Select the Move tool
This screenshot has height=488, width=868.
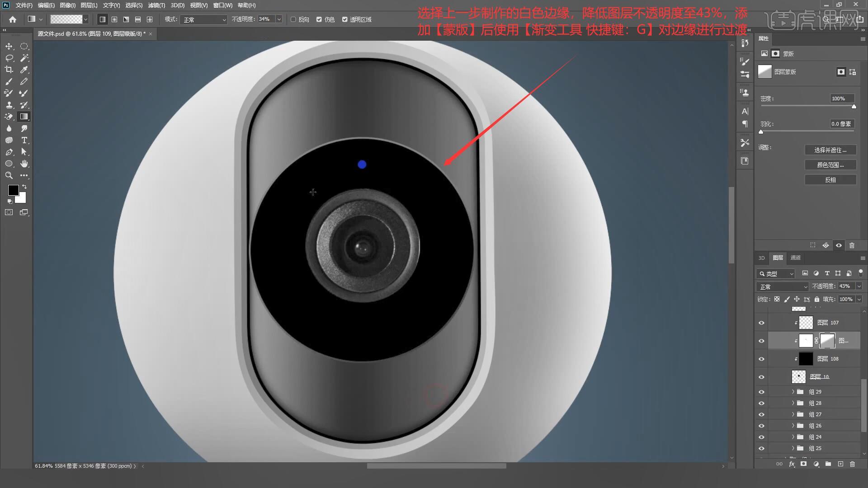coord(9,47)
